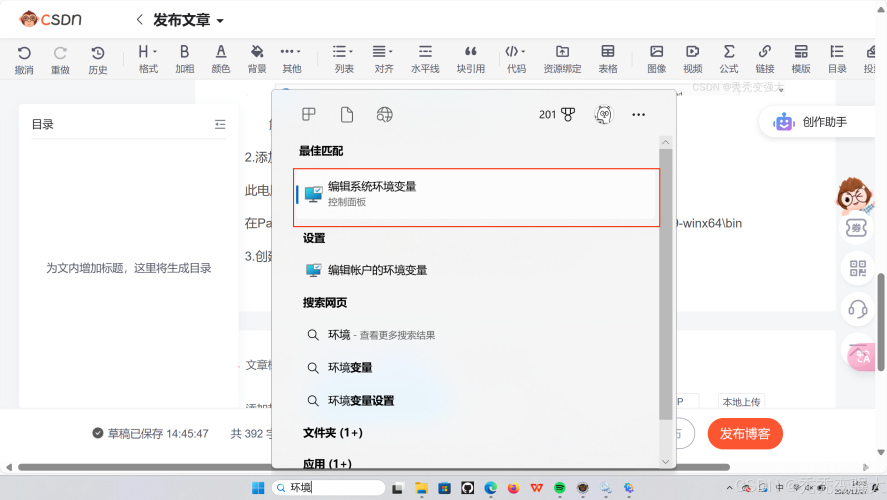Insert a formula (公式)
This screenshot has width=887, height=500.
click(x=729, y=59)
